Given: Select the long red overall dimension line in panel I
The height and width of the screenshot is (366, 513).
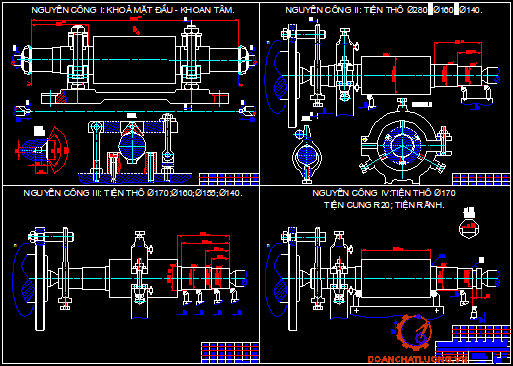Looking at the screenshot, I should (x=135, y=20).
